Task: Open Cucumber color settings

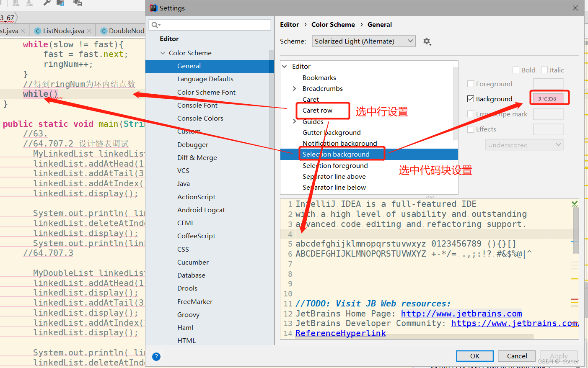Action: click(193, 262)
